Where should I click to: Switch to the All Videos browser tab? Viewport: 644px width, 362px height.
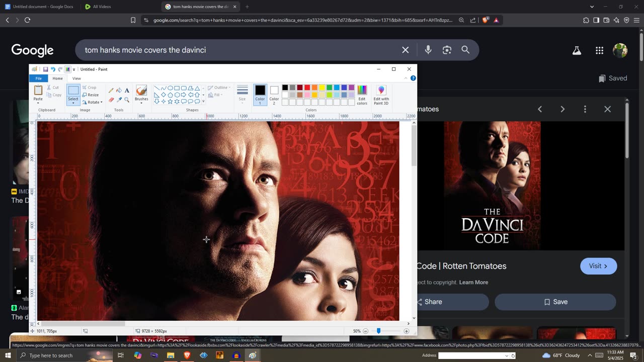[x=98, y=7]
